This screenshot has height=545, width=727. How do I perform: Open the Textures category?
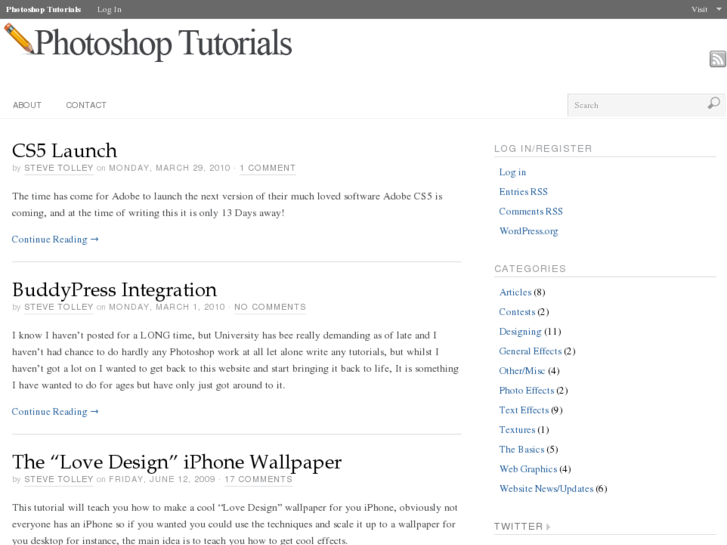[x=517, y=430]
